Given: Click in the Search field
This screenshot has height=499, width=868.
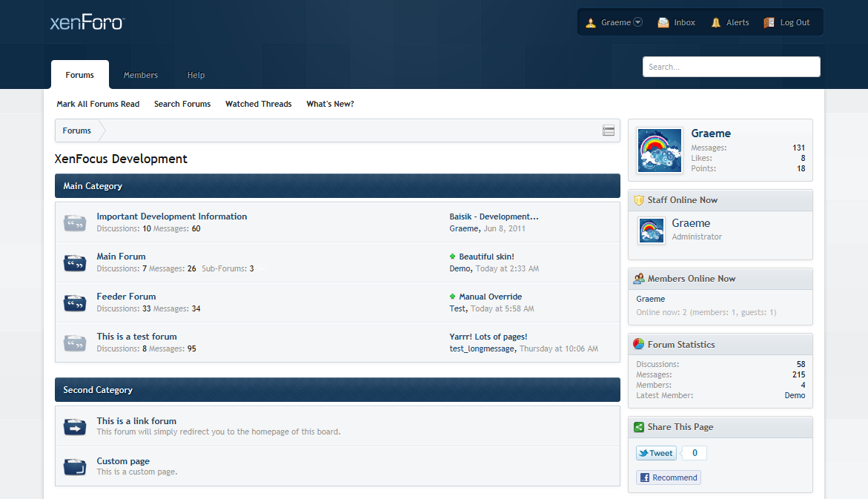Looking at the screenshot, I should coord(731,67).
